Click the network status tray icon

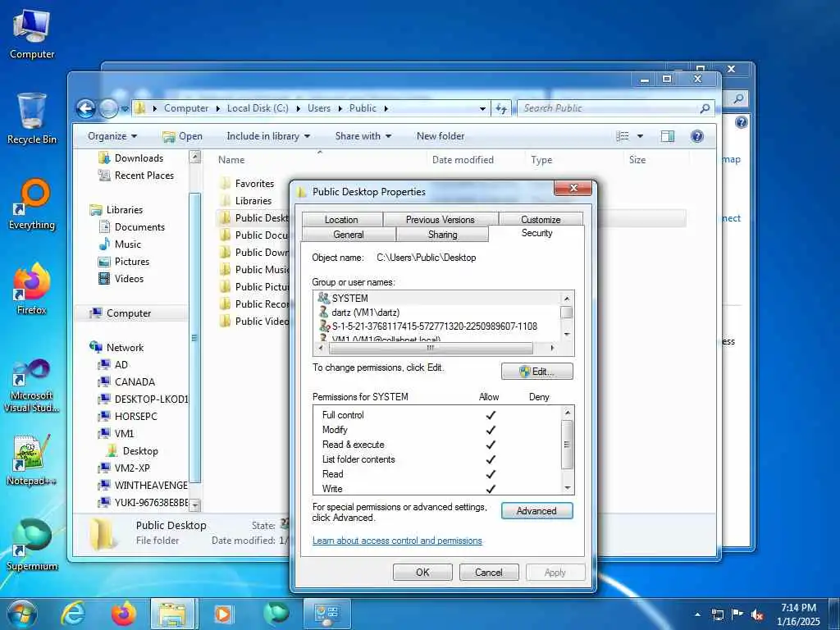pyautogui.click(x=717, y=614)
